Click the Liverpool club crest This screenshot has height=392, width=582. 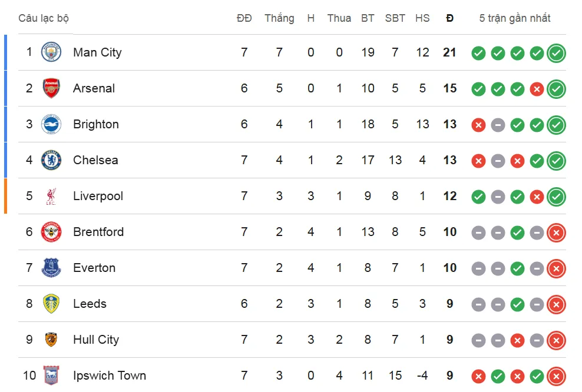coord(51,196)
